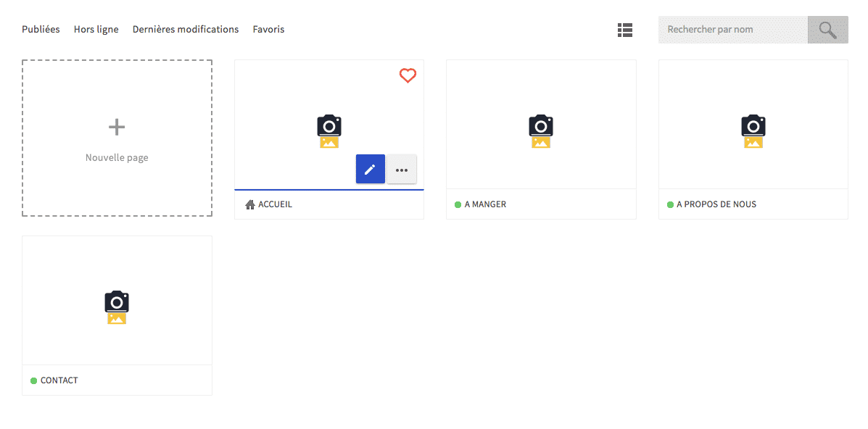The image size is (868, 429).
Task: Toggle the heart favorite on Accueil page
Action: [408, 75]
